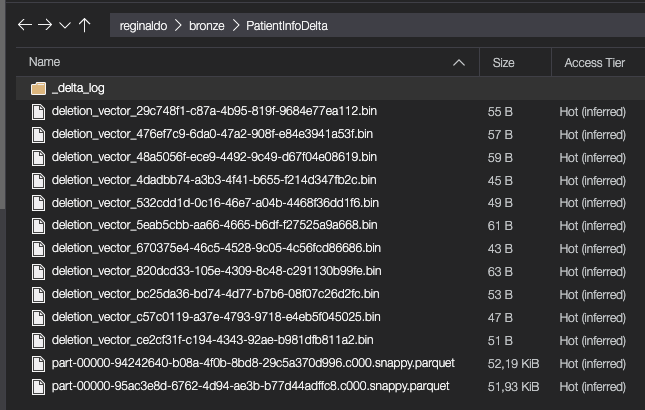
Task: Select deletion_vector_5eab5cbb-aa66-4665 file name
Action: [214, 225]
